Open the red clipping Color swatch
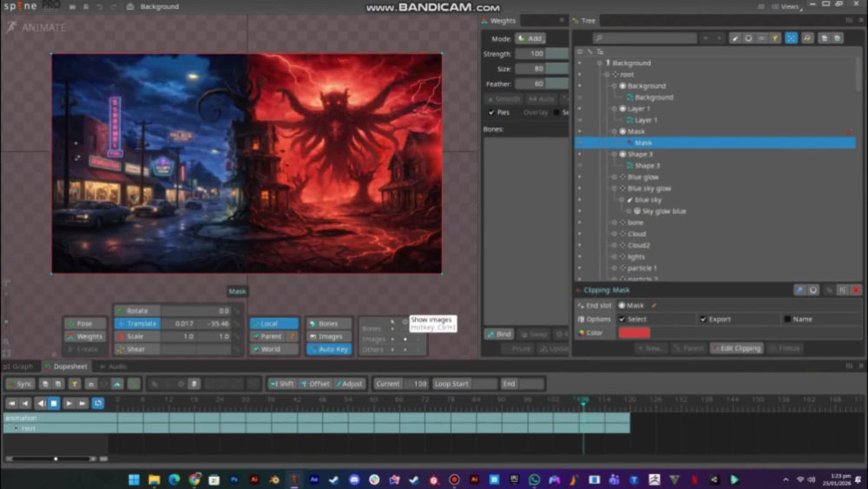Viewport: 868px width, 489px height. tap(635, 333)
